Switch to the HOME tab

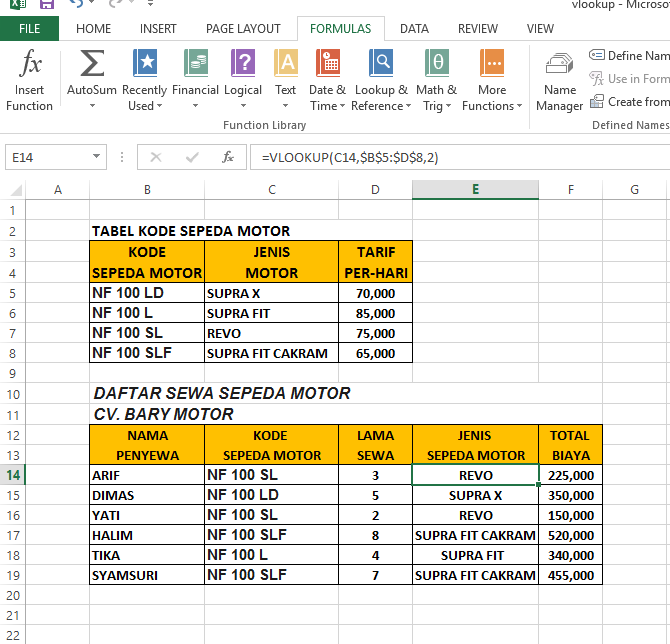[x=93, y=29]
